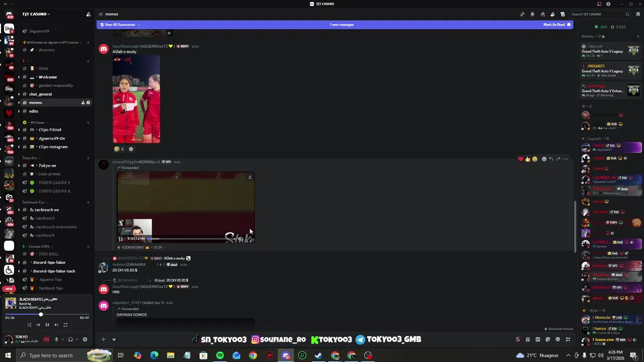Click the Help question mark icon
Screen dimensions: 644x362
(x=608, y=4)
